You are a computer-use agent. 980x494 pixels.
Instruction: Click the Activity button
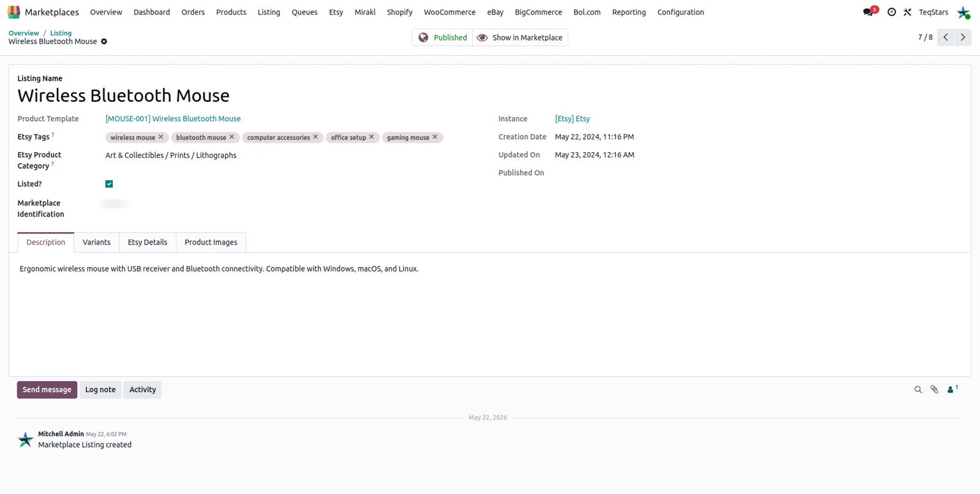click(143, 390)
